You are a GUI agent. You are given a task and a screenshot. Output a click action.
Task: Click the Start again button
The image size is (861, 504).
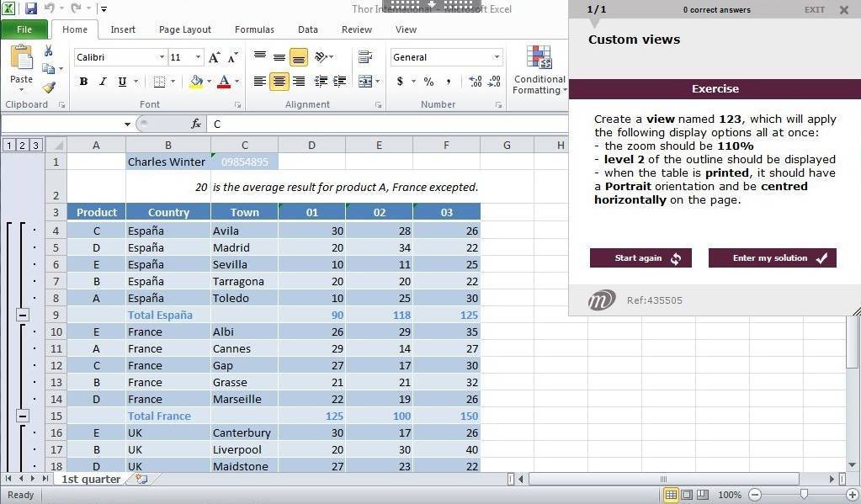640,258
